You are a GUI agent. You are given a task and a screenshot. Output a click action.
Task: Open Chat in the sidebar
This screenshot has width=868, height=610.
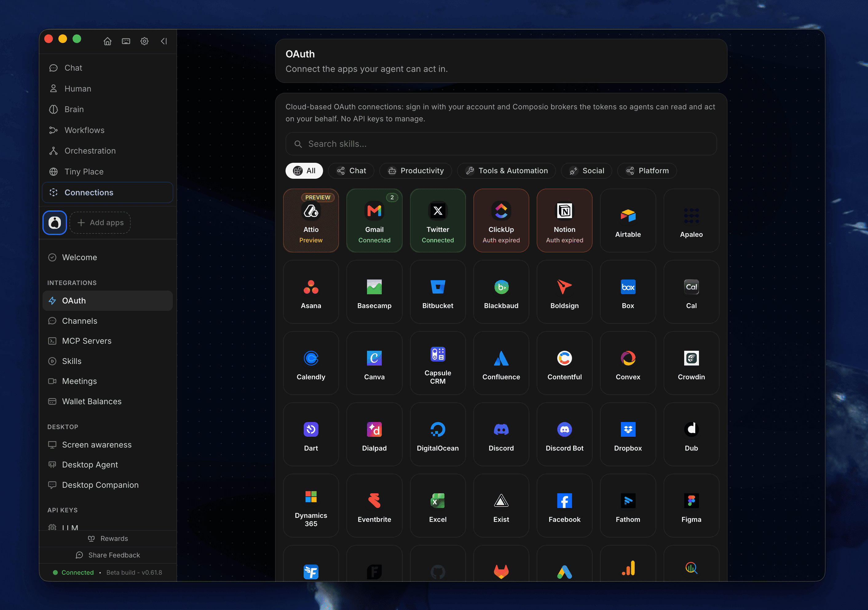point(107,68)
